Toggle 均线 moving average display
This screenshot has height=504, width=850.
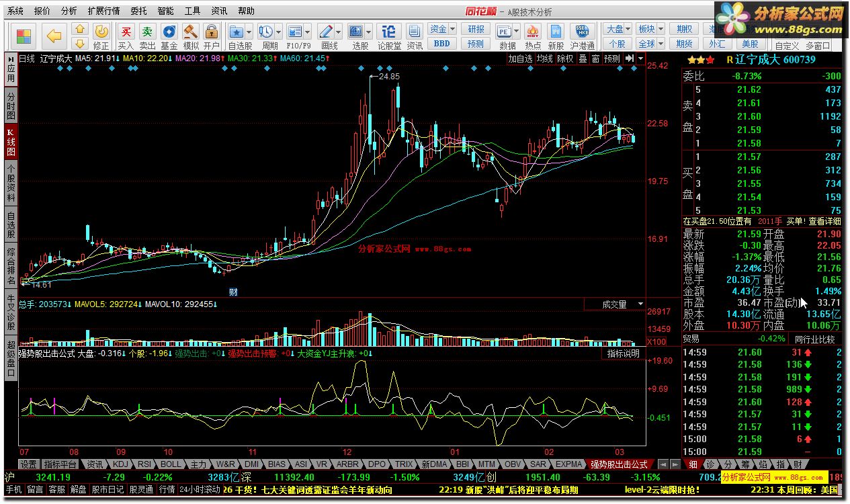click(x=545, y=59)
